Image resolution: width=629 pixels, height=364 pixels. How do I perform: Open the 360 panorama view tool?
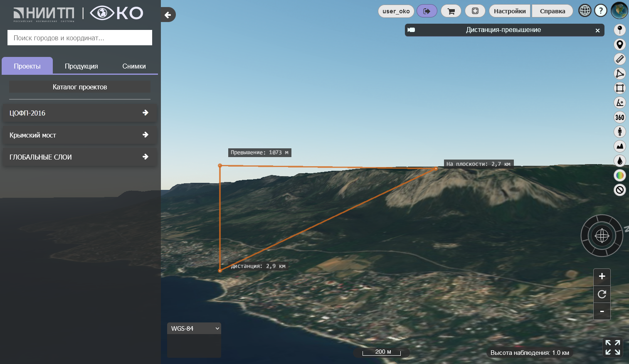click(x=619, y=117)
